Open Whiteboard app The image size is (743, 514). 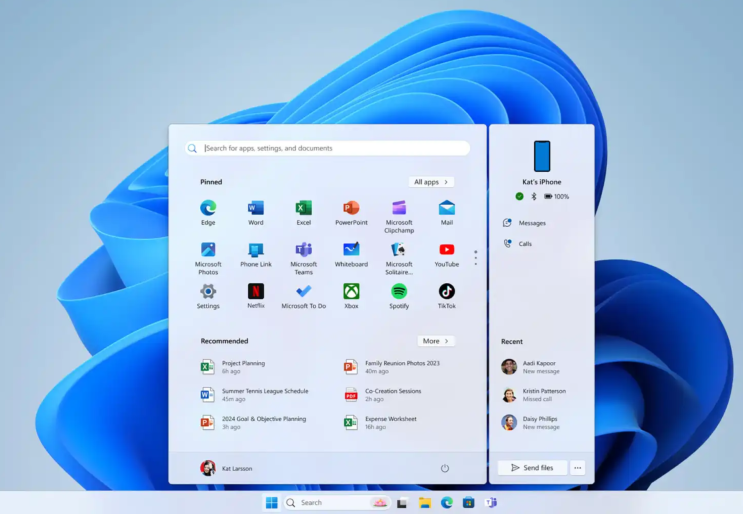tap(351, 254)
